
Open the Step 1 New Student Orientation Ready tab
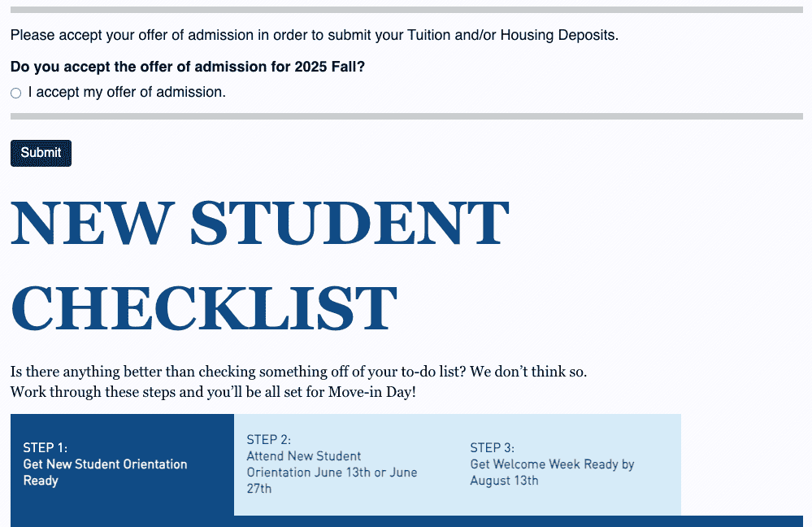pyautogui.click(x=122, y=464)
